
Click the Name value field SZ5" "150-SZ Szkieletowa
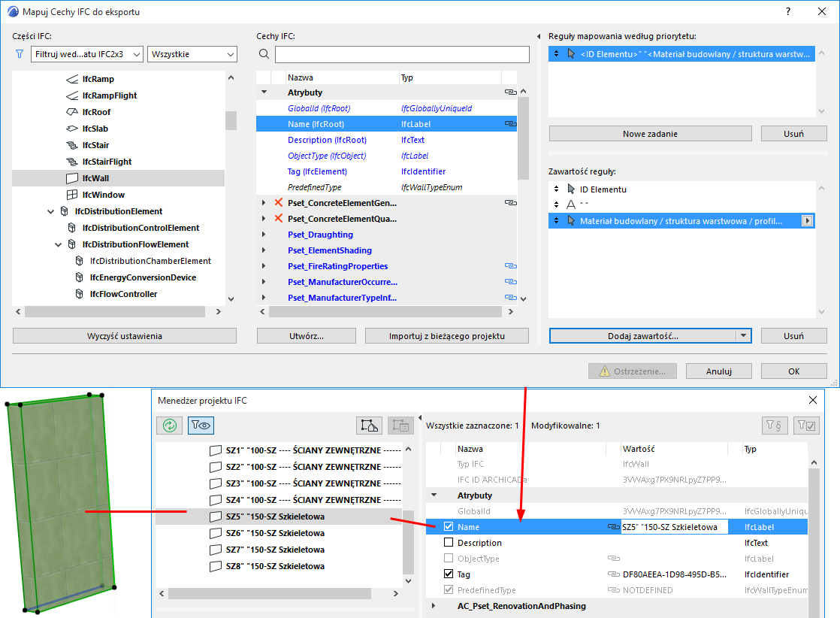674,527
